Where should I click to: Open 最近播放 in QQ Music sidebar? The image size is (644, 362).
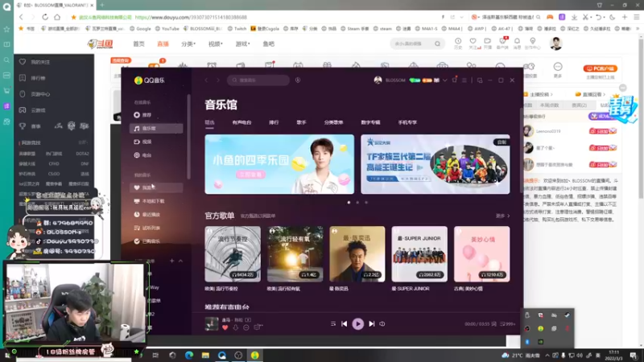coord(156,214)
